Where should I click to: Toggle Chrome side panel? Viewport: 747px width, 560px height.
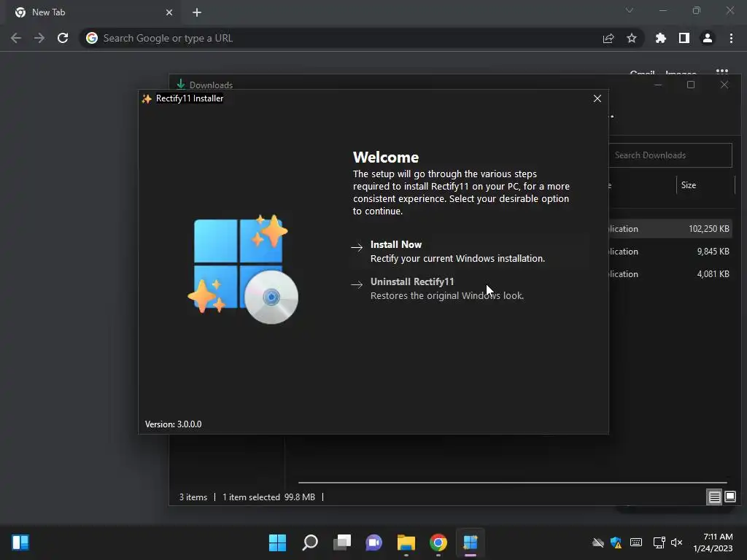coord(684,38)
